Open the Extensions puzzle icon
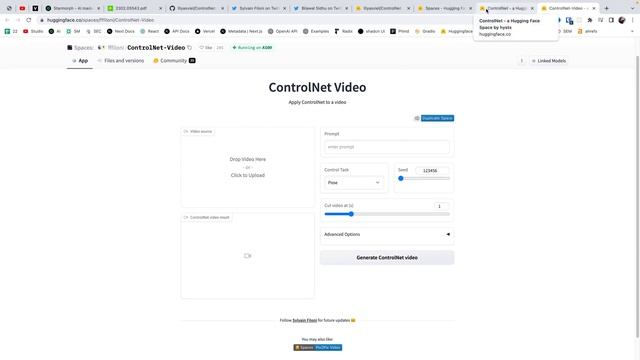Viewport: 640px width, 360px height. pos(590,20)
